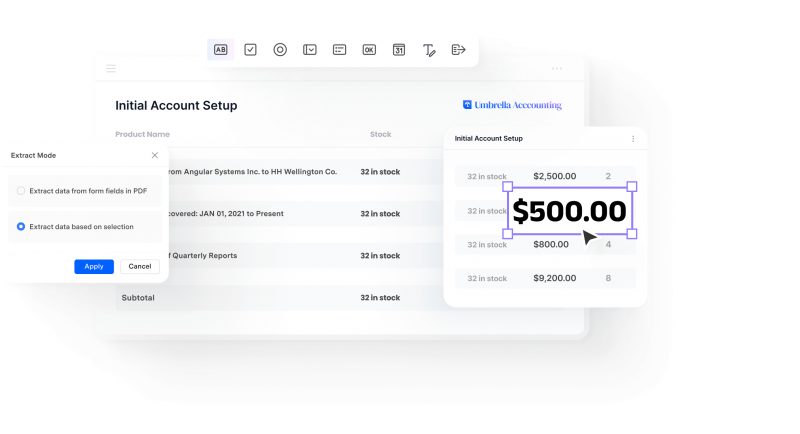Image resolution: width=800 pixels, height=434 pixels.
Task: Click quantity 8 in the $9,200.00 row
Action: 608,278
